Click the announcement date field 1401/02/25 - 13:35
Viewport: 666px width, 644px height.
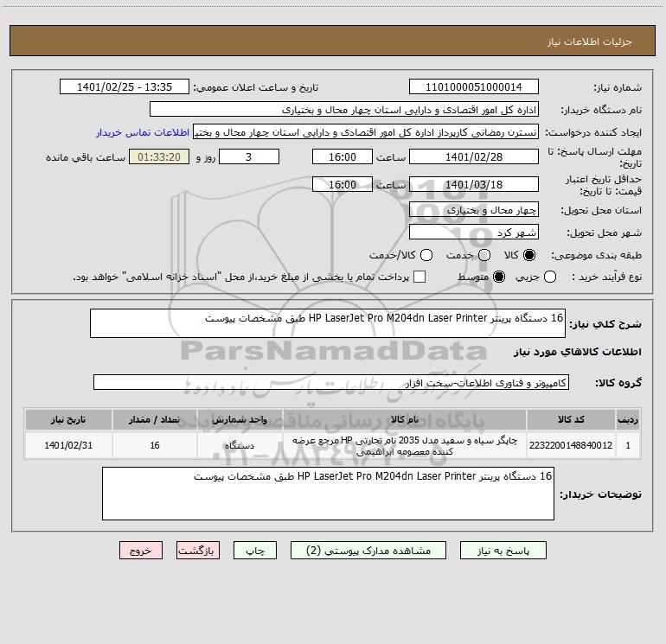click(x=124, y=86)
